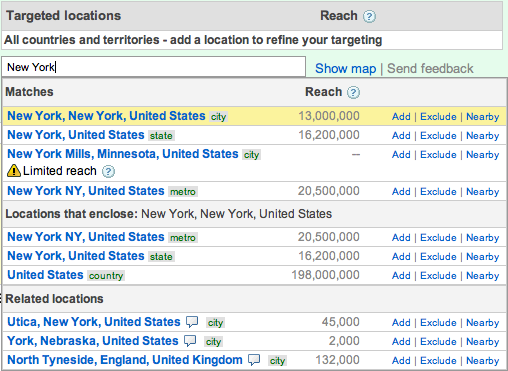Screen dimensions: 508x371
Task: Click the help icon beside Matches Reach
Action: 353,92
